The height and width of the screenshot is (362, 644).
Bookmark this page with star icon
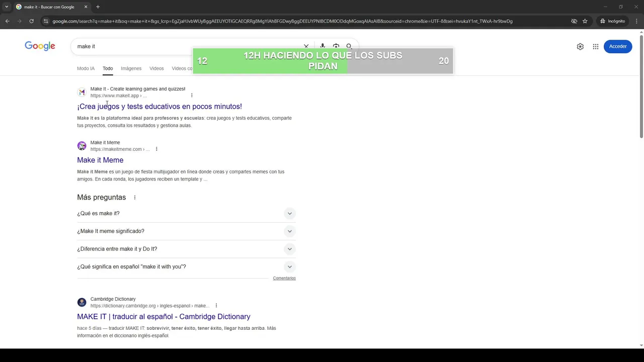tap(585, 21)
